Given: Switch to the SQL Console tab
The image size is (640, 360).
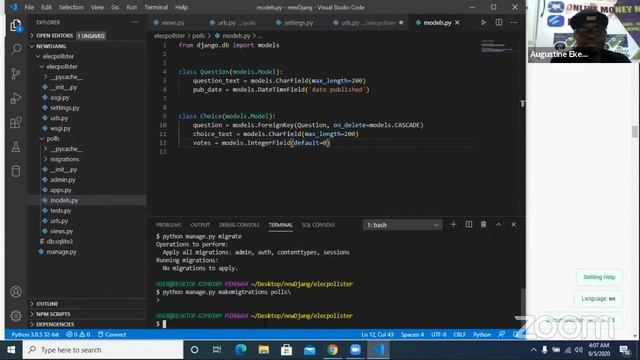Looking at the screenshot, I should pyautogui.click(x=318, y=225).
